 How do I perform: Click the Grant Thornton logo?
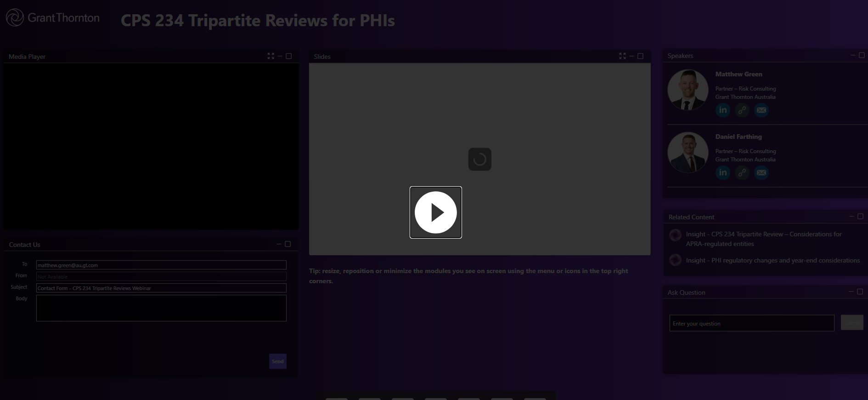53,18
